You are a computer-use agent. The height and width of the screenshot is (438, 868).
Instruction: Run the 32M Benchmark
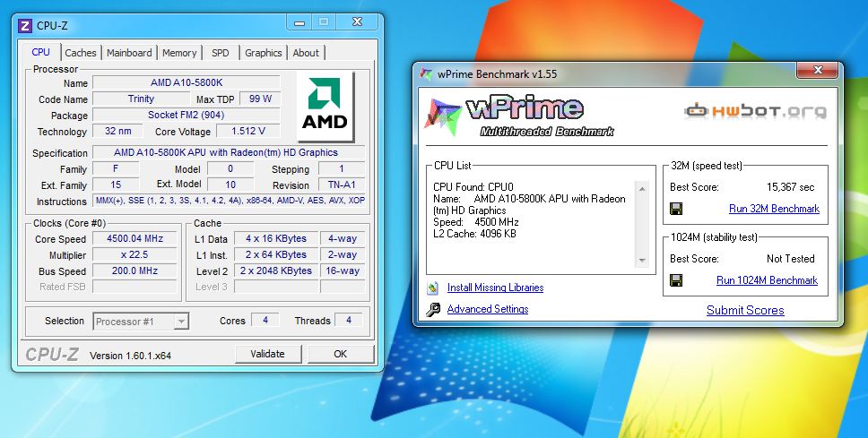point(774,209)
